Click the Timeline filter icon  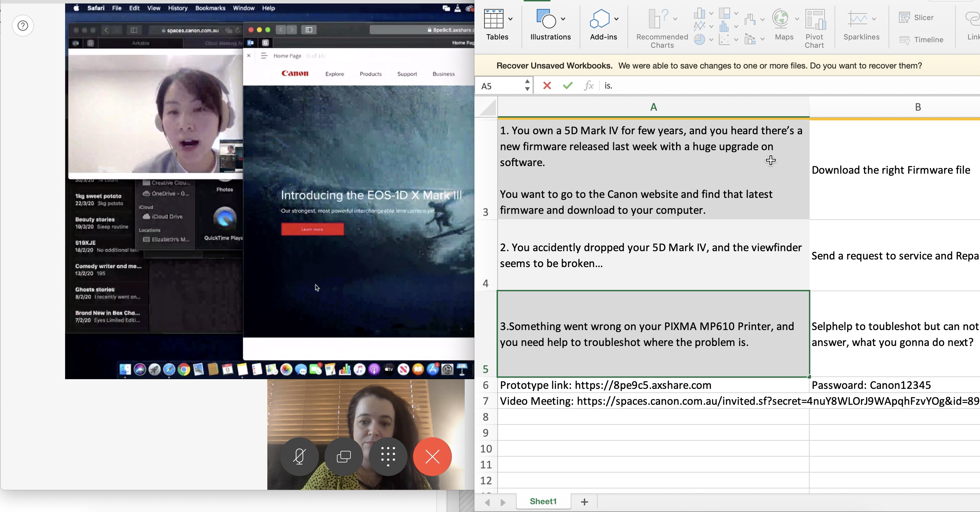[x=921, y=39]
